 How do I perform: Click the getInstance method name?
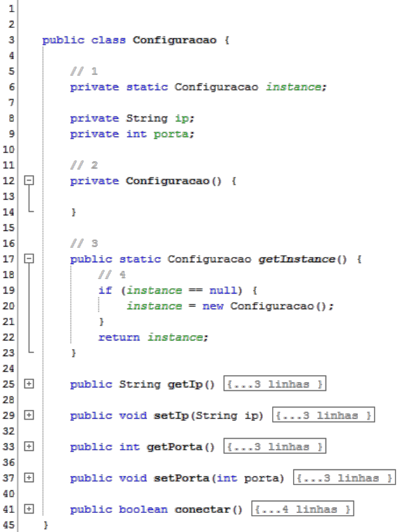click(296, 259)
